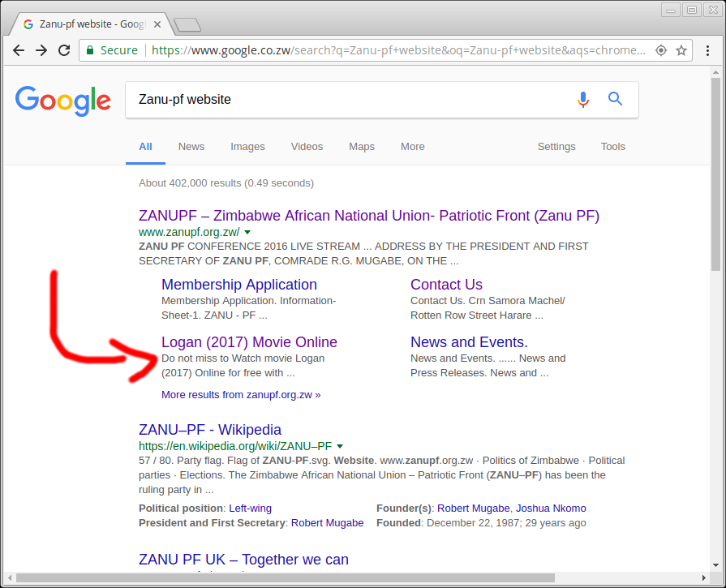Click the voice search microphone icon

click(583, 99)
